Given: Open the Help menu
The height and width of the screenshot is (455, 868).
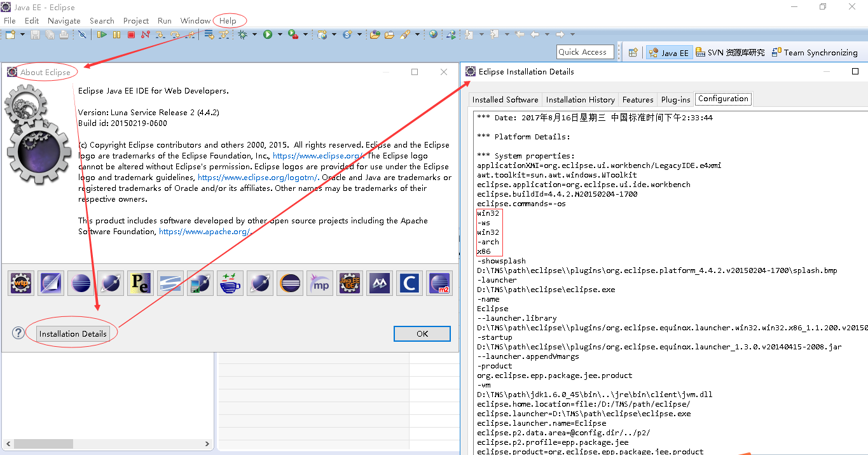Looking at the screenshot, I should [228, 21].
